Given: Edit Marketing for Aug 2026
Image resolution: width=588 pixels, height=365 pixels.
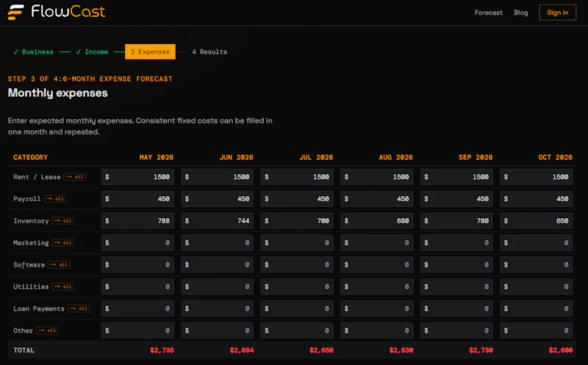Looking at the screenshot, I should point(377,243).
